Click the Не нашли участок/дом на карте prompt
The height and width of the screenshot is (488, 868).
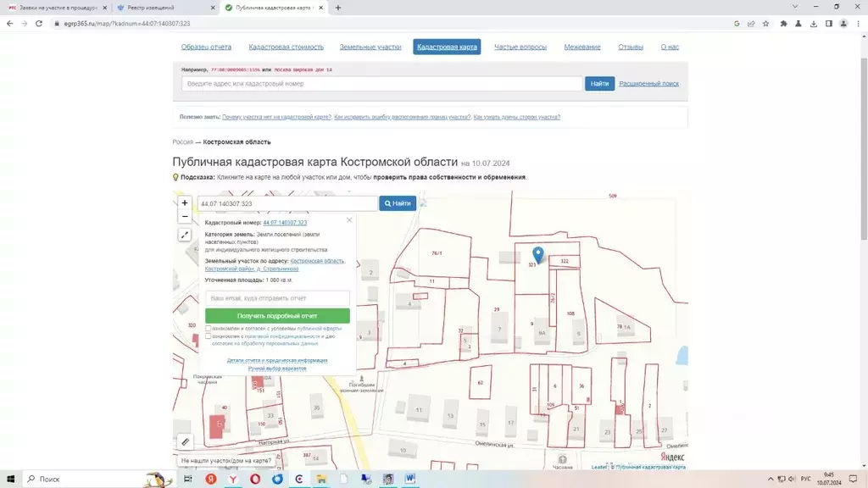point(226,460)
